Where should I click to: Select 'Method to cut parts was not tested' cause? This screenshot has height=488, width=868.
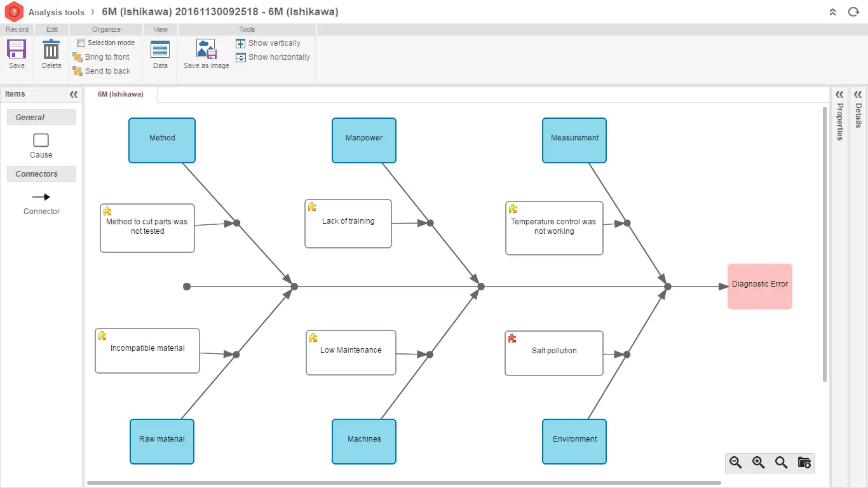click(x=147, y=228)
